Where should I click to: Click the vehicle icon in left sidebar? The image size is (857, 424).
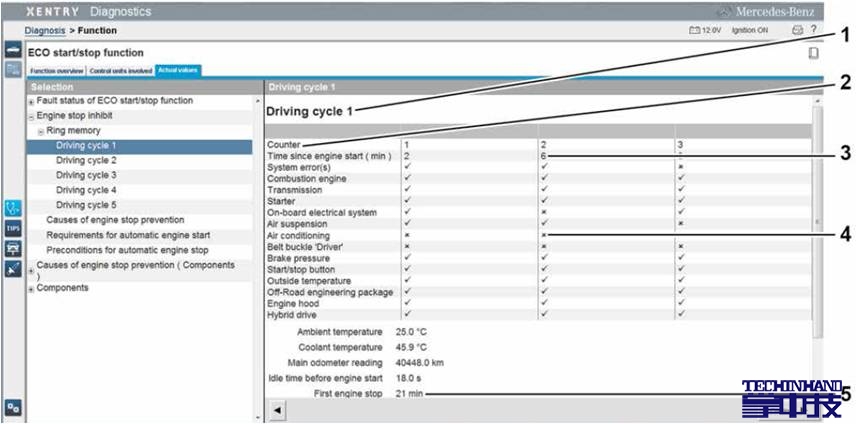tap(12, 248)
